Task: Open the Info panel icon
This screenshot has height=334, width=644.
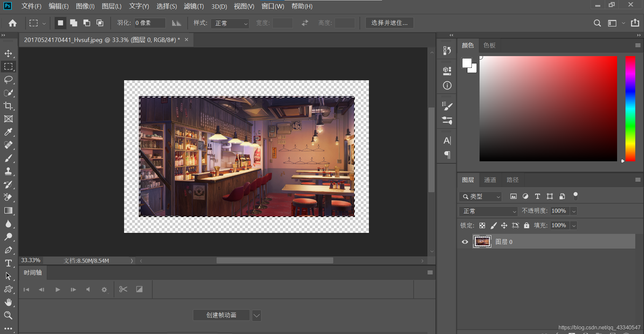Action: pyautogui.click(x=447, y=85)
